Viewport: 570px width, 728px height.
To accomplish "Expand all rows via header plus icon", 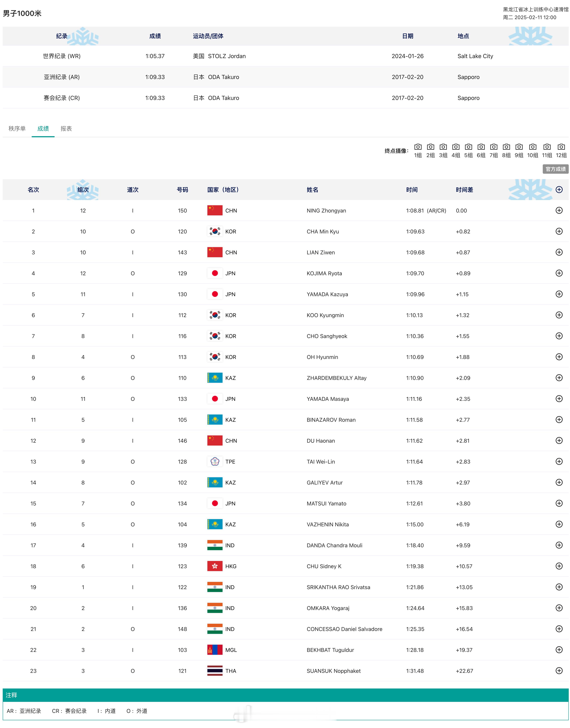I will pos(559,189).
